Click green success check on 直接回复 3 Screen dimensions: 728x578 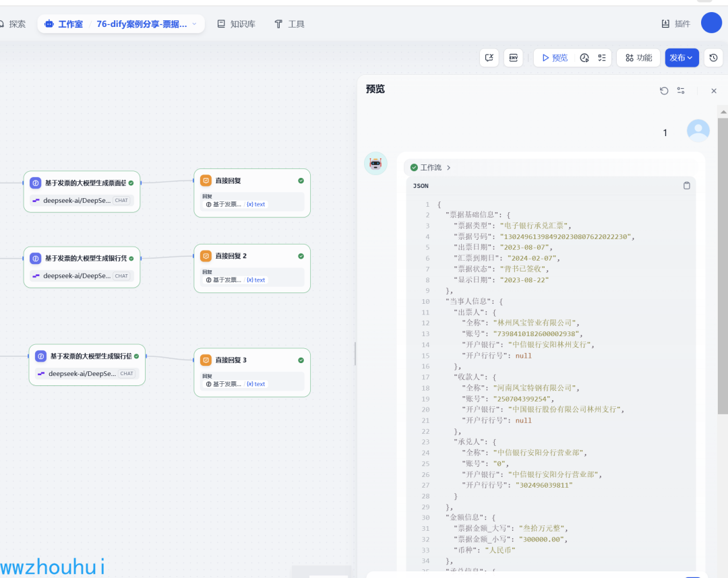click(x=301, y=360)
